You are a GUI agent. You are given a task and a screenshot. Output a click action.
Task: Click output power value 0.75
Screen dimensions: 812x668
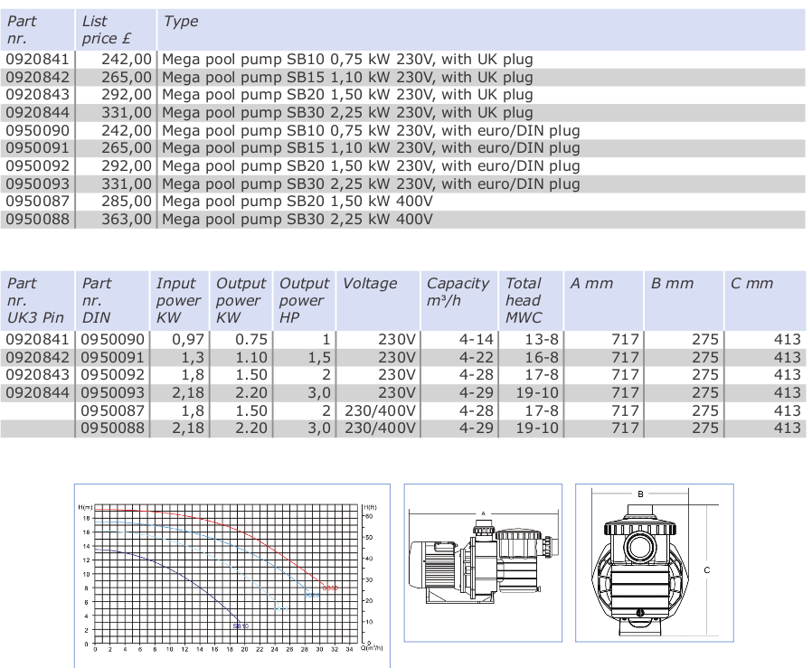(251, 340)
